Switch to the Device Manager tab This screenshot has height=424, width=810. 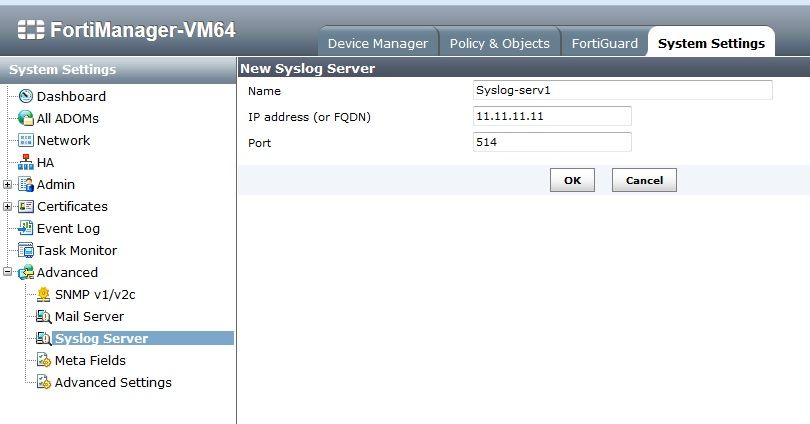coord(378,43)
